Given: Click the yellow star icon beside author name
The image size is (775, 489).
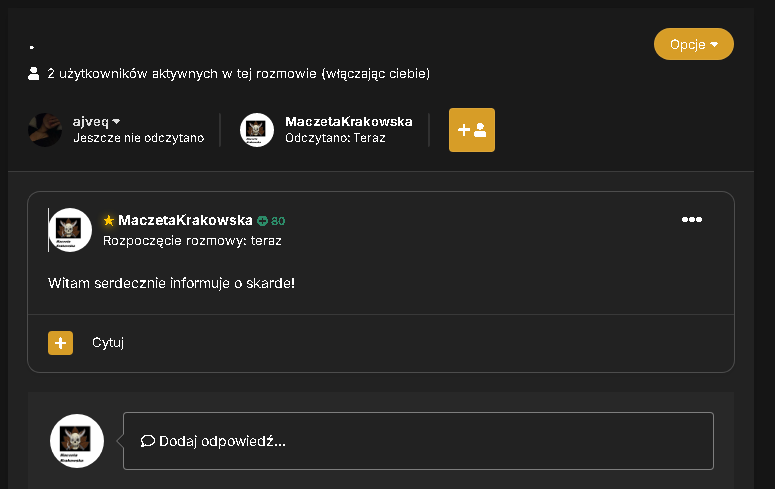Looking at the screenshot, I should (109, 221).
